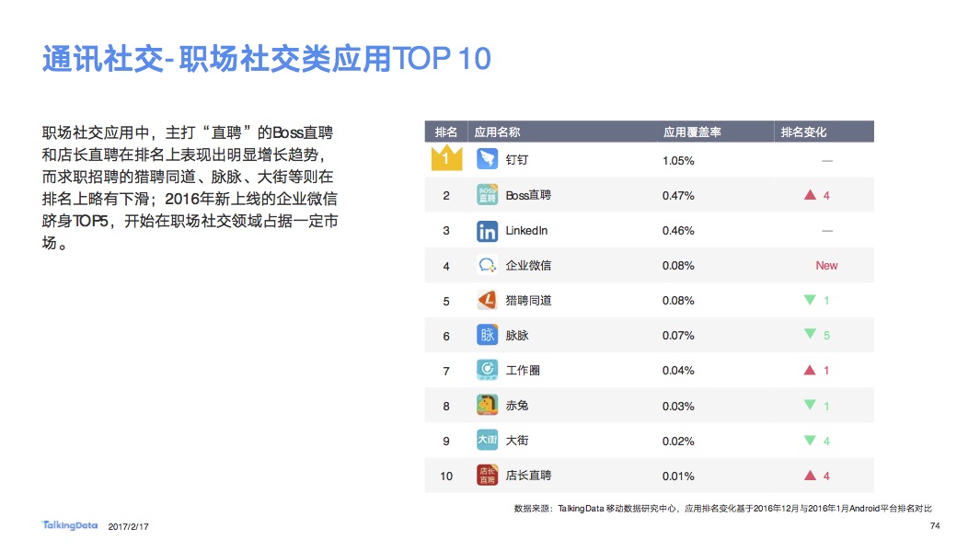This screenshot has height=551, width=980.
Task: Click the Boss直聘 app icon
Action: [487, 195]
